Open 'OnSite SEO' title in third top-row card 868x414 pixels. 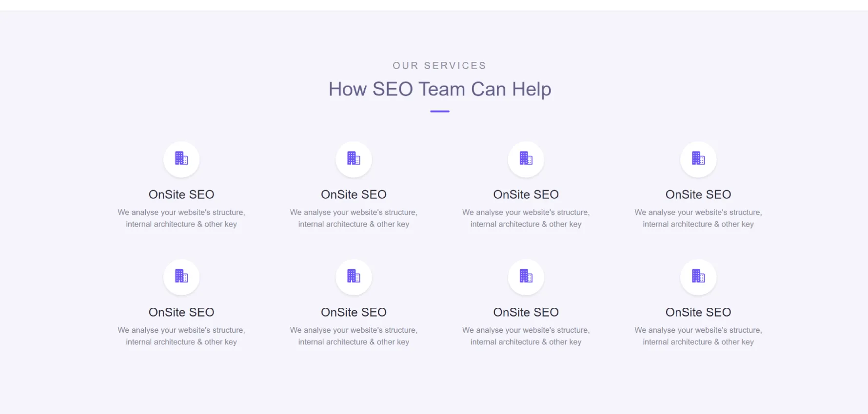point(526,194)
